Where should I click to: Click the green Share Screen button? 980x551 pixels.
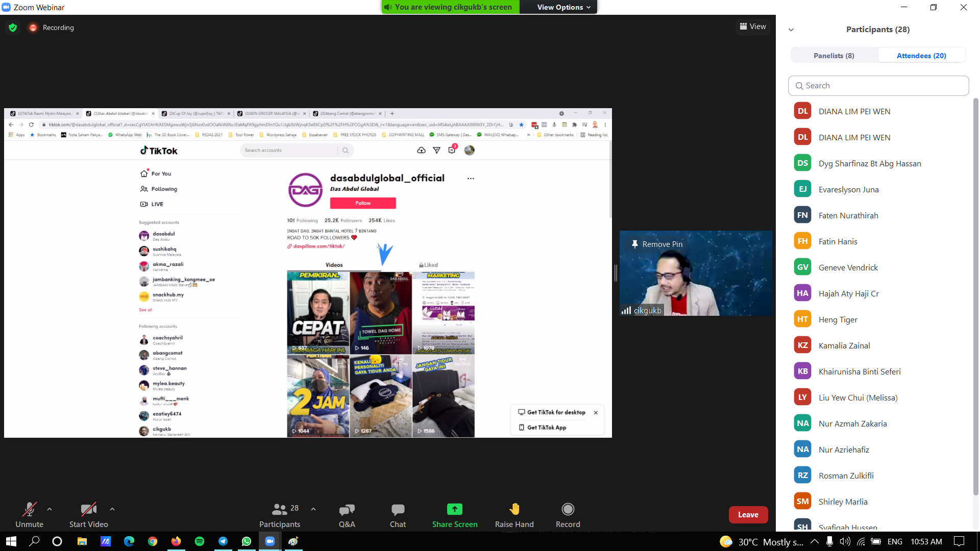[x=455, y=514]
